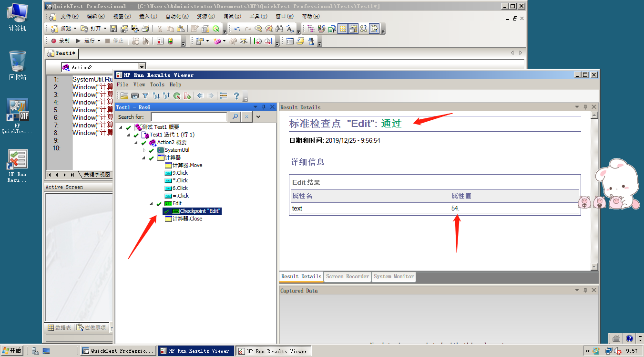Click the add defect icon in Results Viewer

[x=187, y=95]
